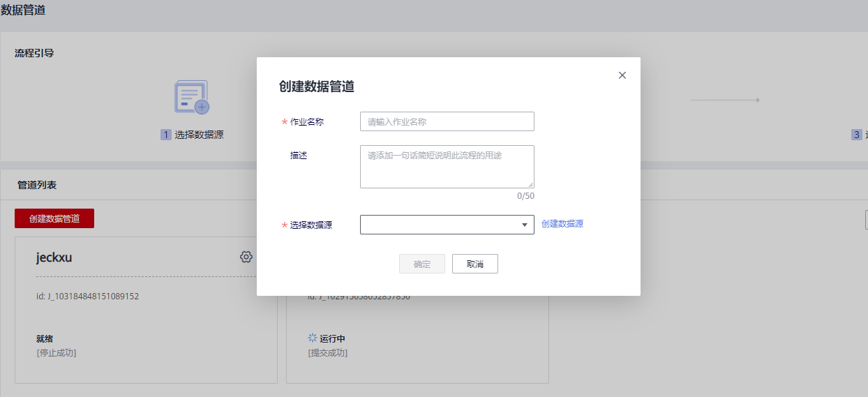Click the jeckxu pipeline name
This screenshot has width=868, height=397.
pos(54,257)
